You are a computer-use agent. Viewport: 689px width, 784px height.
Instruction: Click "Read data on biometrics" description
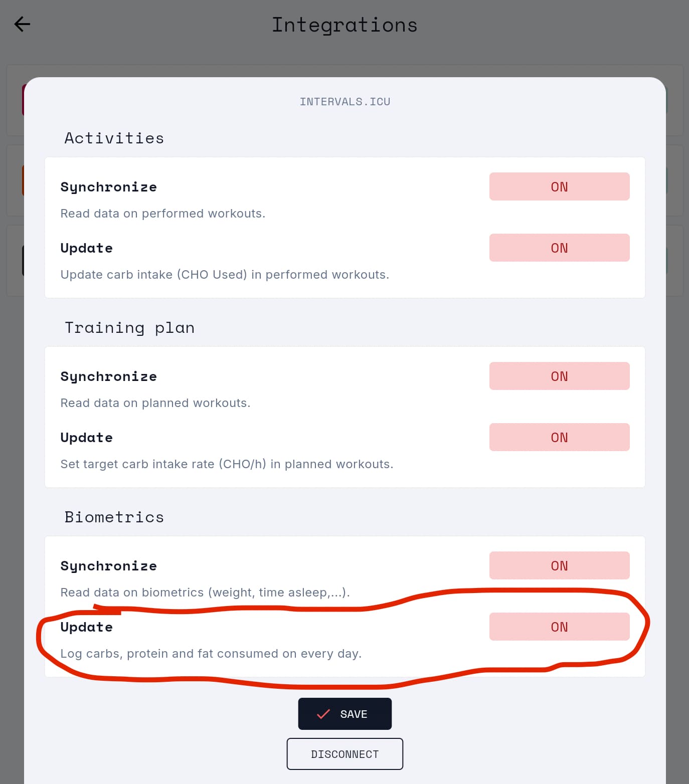pyautogui.click(x=205, y=593)
